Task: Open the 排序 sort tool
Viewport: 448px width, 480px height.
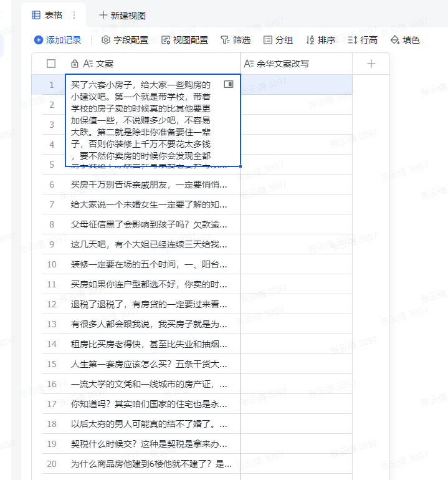Action: (x=320, y=40)
